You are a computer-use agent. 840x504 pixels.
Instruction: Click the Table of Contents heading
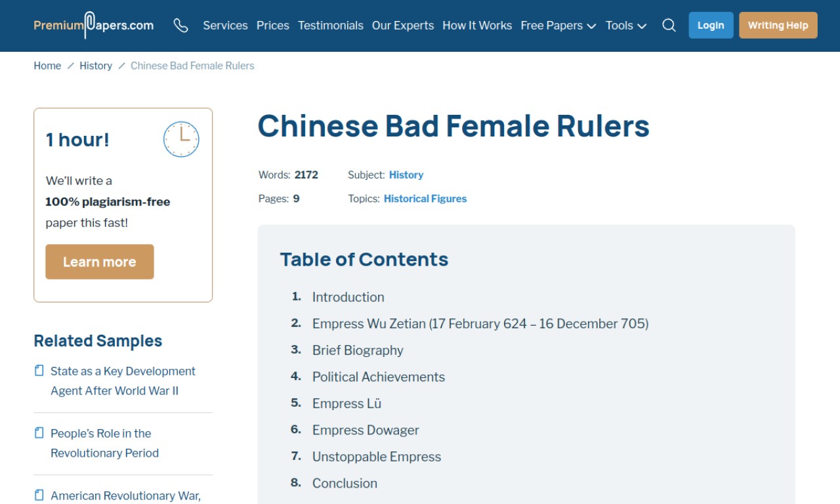tap(364, 259)
